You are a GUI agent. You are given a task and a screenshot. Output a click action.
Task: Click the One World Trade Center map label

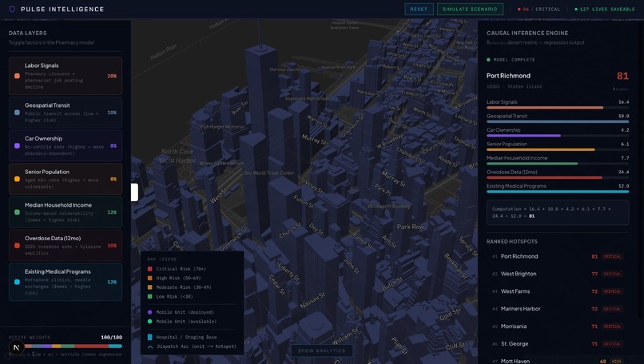pyautogui.click(x=269, y=172)
